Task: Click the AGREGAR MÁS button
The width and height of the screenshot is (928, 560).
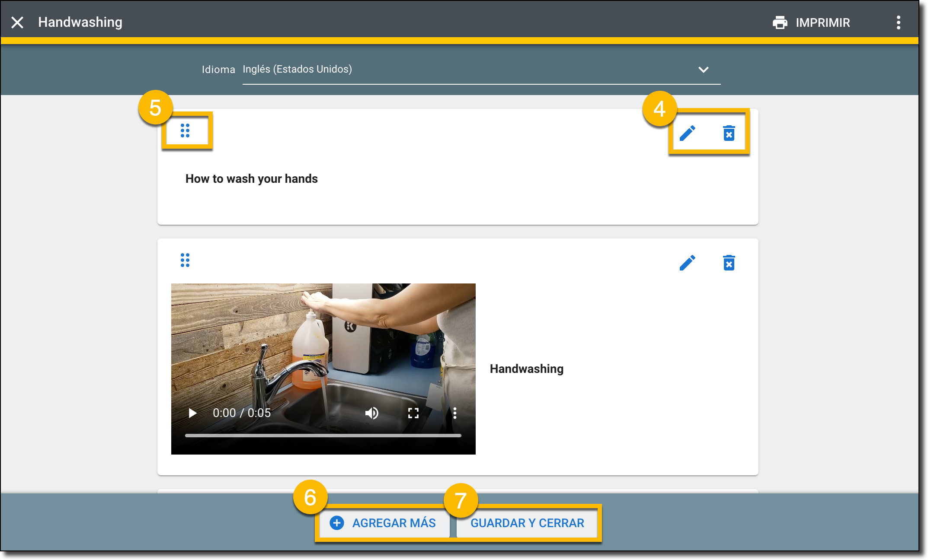Action: 384,523
